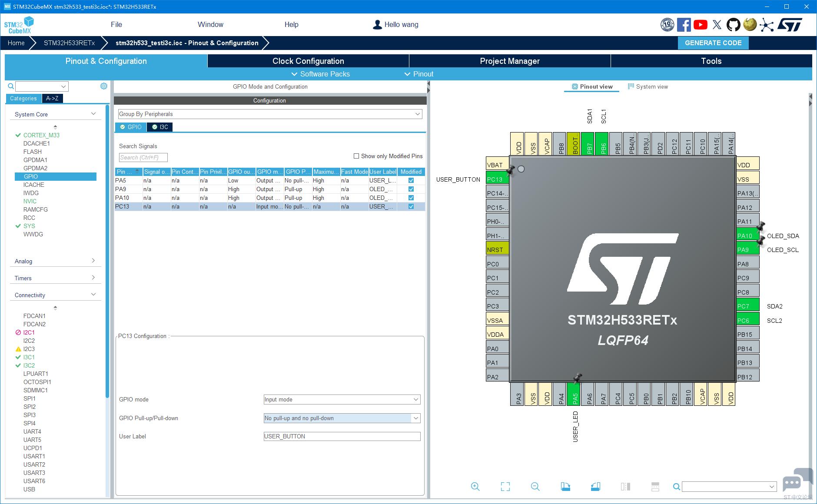The width and height of the screenshot is (817, 504).
Task: Click the 10 years anniversary badge
Action: [667, 25]
